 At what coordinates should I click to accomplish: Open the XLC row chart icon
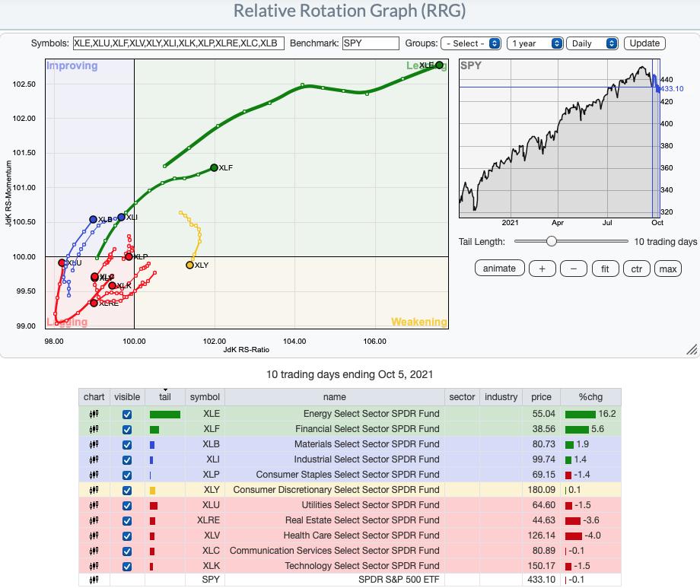94,551
